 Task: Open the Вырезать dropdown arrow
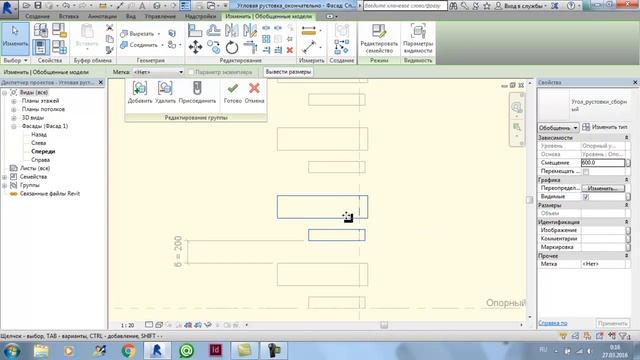coord(159,34)
